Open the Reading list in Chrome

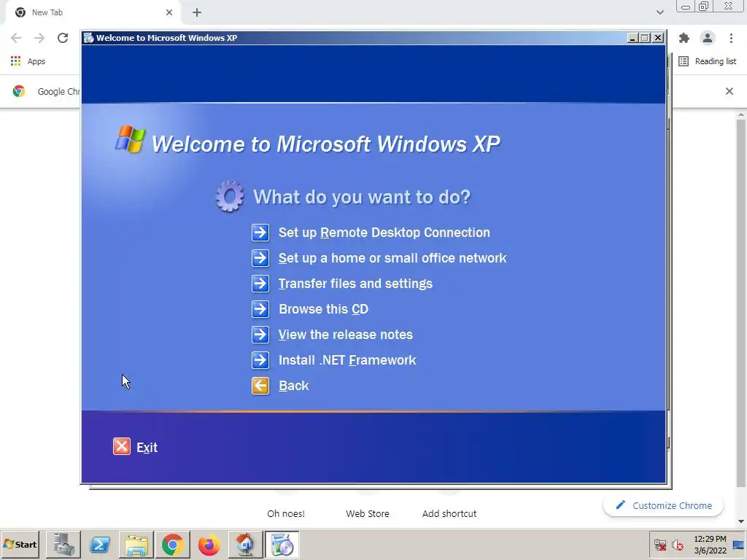708,61
